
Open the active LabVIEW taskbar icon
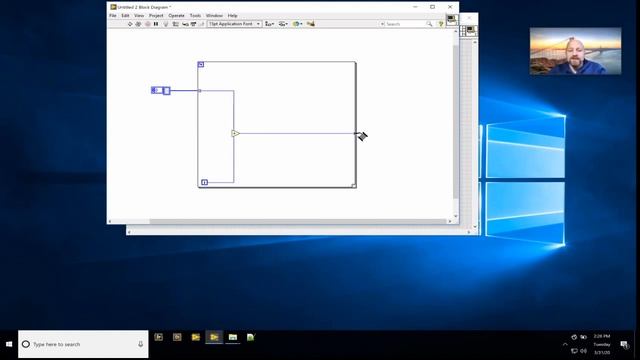(214, 337)
